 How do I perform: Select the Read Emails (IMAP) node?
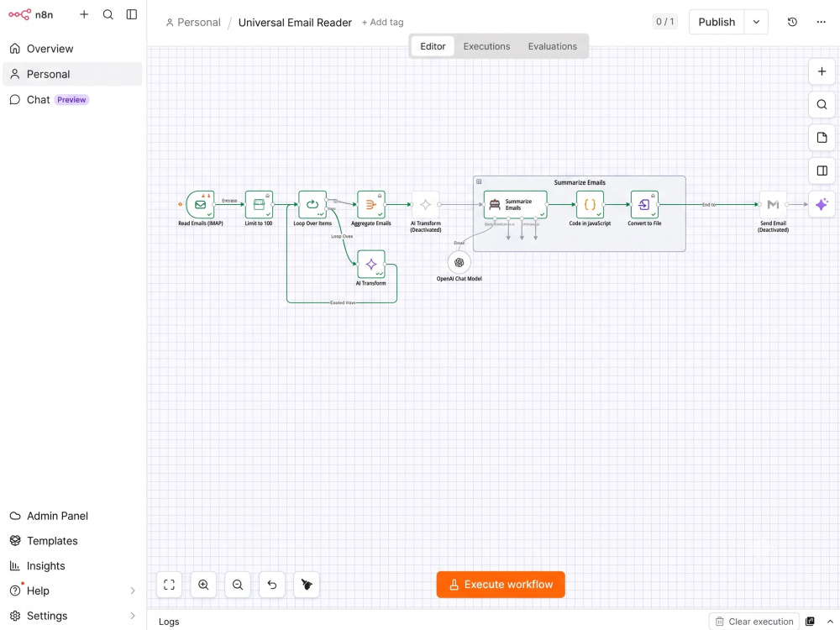click(201, 205)
